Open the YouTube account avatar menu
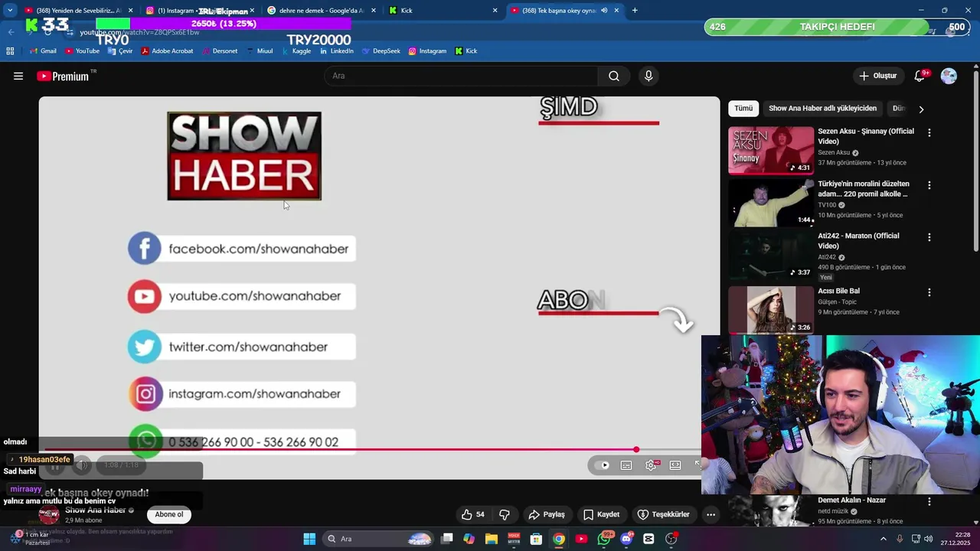 (x=949, y=76)
